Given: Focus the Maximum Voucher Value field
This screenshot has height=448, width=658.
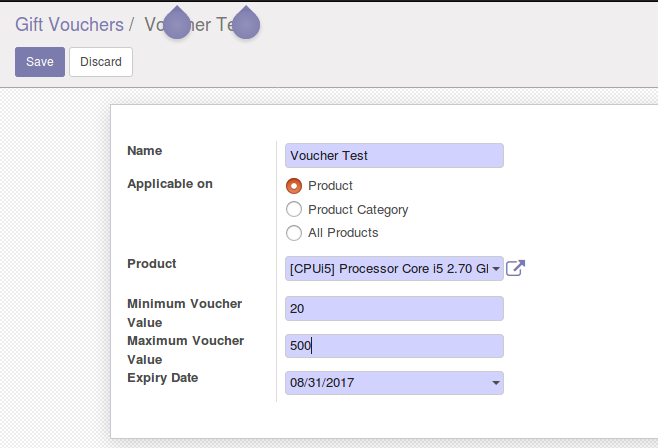Looking at the screenshot, I should tap(394, 346).
